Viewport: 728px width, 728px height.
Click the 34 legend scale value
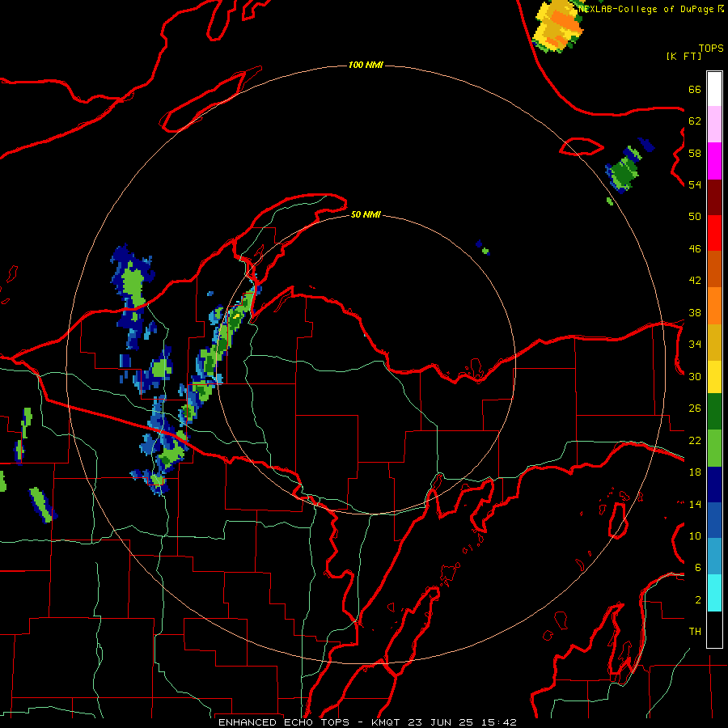coord(695,344)
